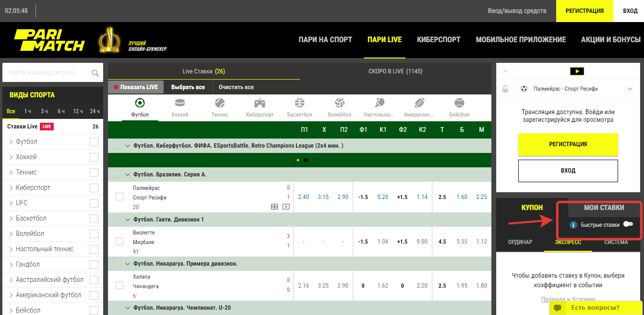Screen dimensions: 644x315
Task: Open match statistics icon for Палмейрас game
Action: [274, 207]
